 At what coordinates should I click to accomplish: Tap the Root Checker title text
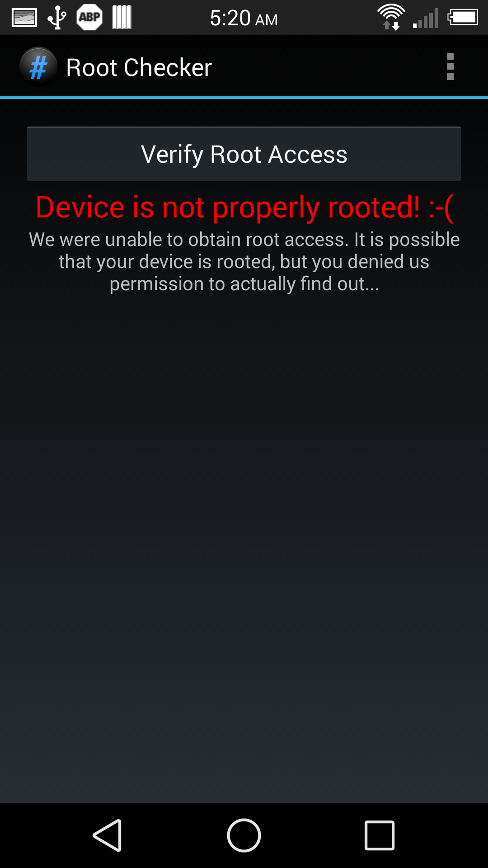click(139, 67)
